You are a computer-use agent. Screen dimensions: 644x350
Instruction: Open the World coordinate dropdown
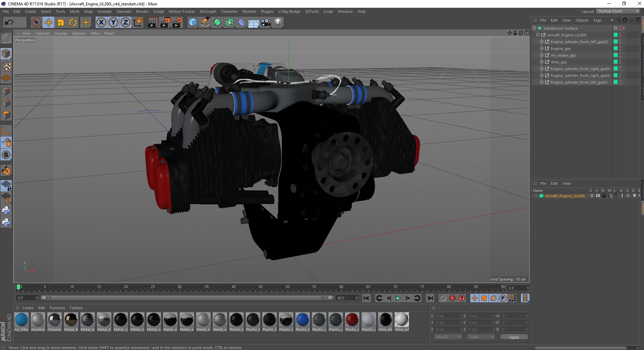tap(448, 337)
